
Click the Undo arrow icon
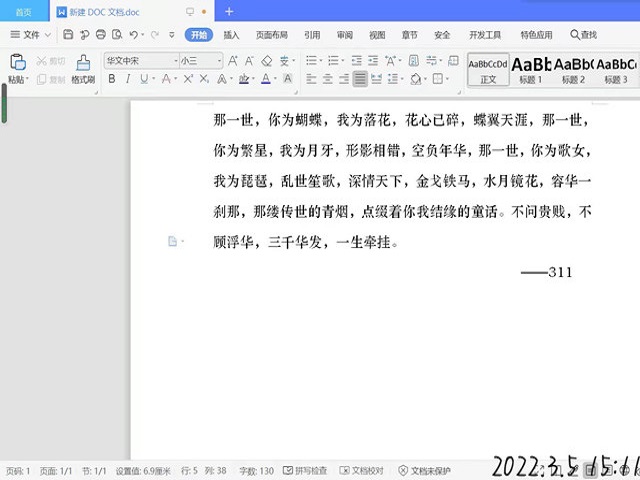[x=133, y=35]
